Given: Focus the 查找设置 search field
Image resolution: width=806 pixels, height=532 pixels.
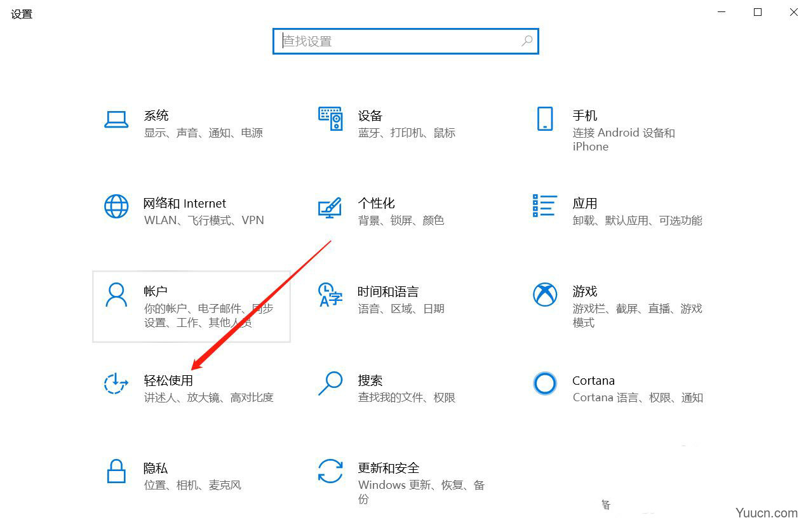Looking at the screenshot, I should coord(406,41).
